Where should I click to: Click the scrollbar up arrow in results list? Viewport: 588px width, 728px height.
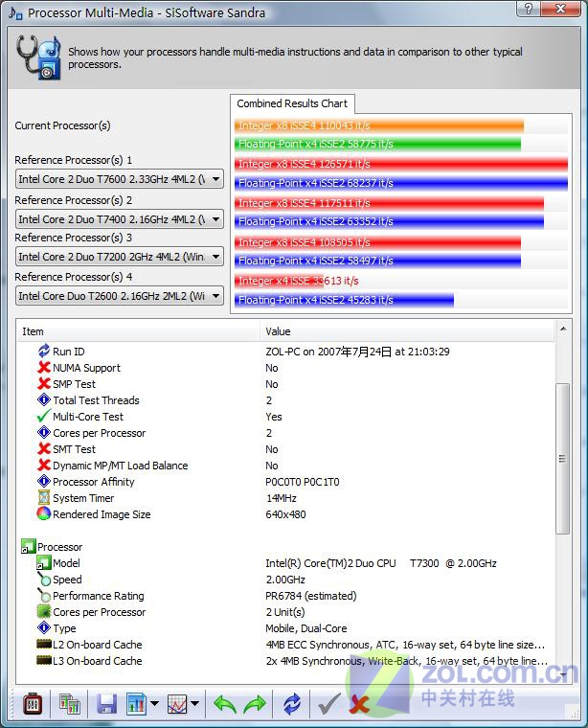pyautogui.click(x=563, y=330)
